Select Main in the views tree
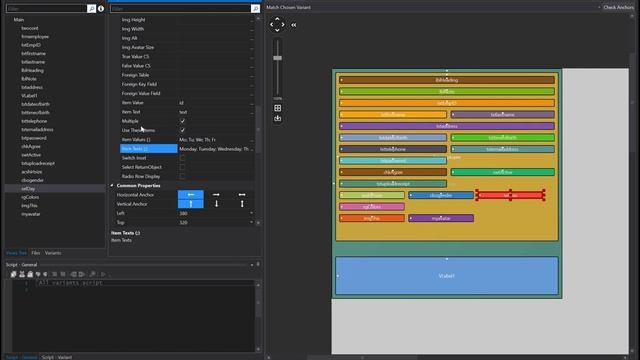This screenshot has width=640, height=360. 19,20
